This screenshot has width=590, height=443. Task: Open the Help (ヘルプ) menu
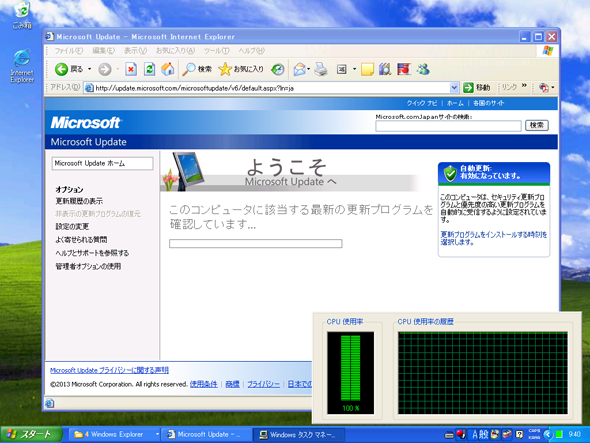point(251,51)
